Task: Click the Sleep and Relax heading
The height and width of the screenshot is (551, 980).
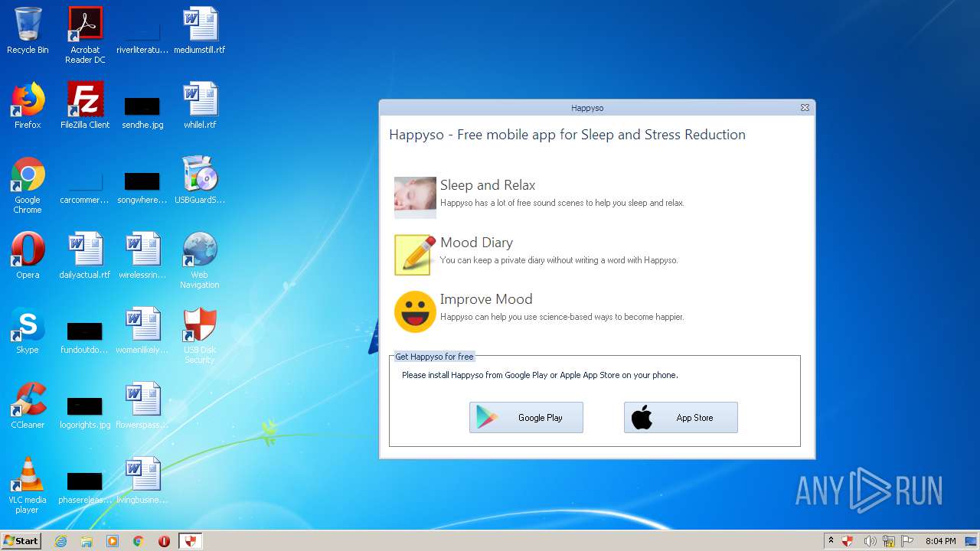Action: point(488,185)
